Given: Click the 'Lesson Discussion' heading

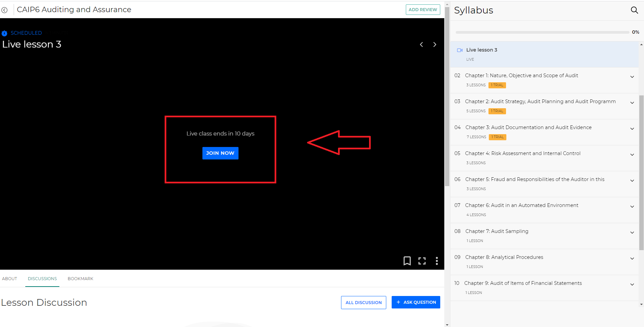Looking at the screenshot, I should (44, 302).
